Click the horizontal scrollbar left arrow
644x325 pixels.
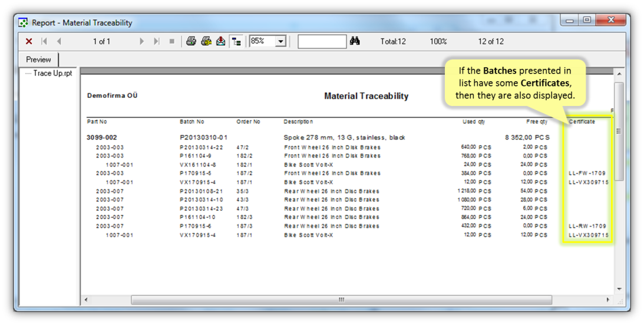[x=86, y=300]
